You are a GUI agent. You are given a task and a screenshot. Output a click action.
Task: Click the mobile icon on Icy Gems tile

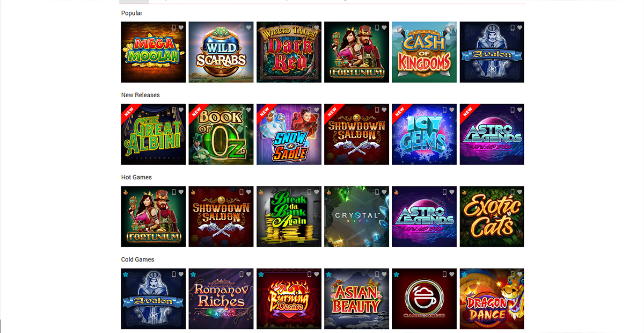pos(445,110)
